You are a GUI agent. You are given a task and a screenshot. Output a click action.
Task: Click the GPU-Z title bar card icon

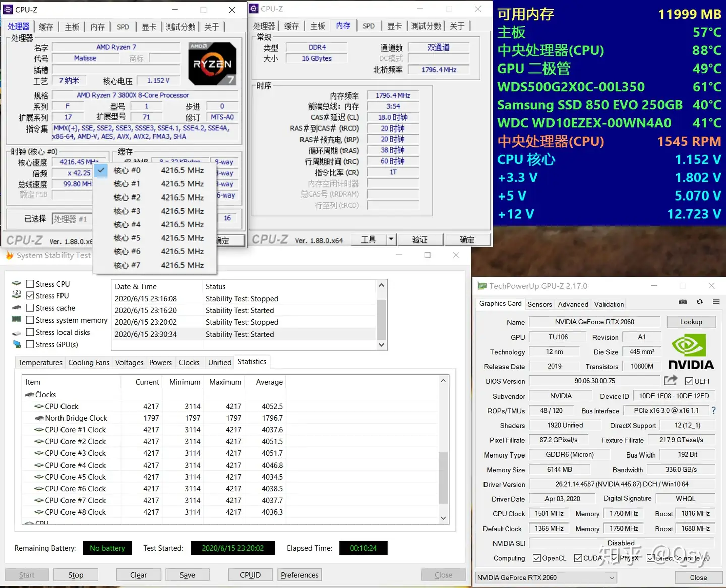(x=482, y=286)
